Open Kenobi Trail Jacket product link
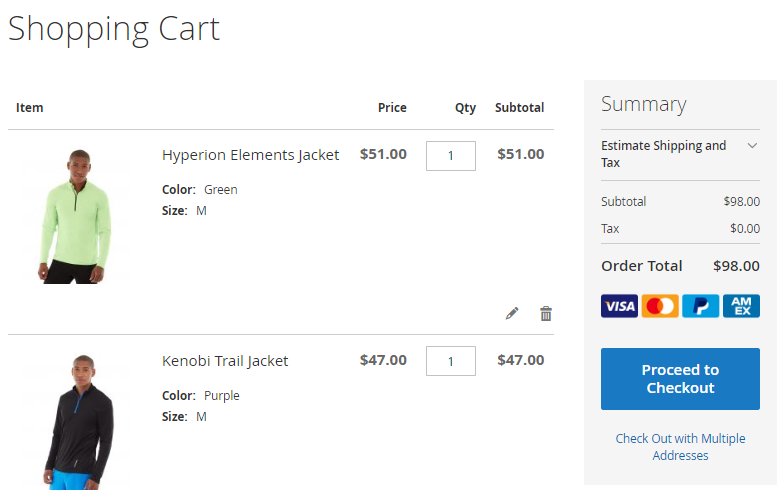The width and height of the screenshot is (777, 499). point(225,361)
